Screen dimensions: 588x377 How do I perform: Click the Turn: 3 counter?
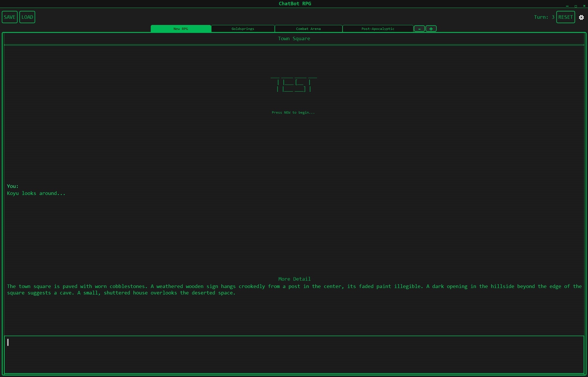point(544,17)
